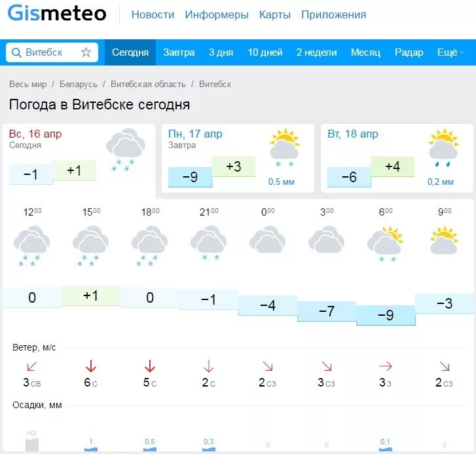476x454 pixels.
Task: Click the sunny cloud icon for 17 апр
Action: click(x=284, y=148)
